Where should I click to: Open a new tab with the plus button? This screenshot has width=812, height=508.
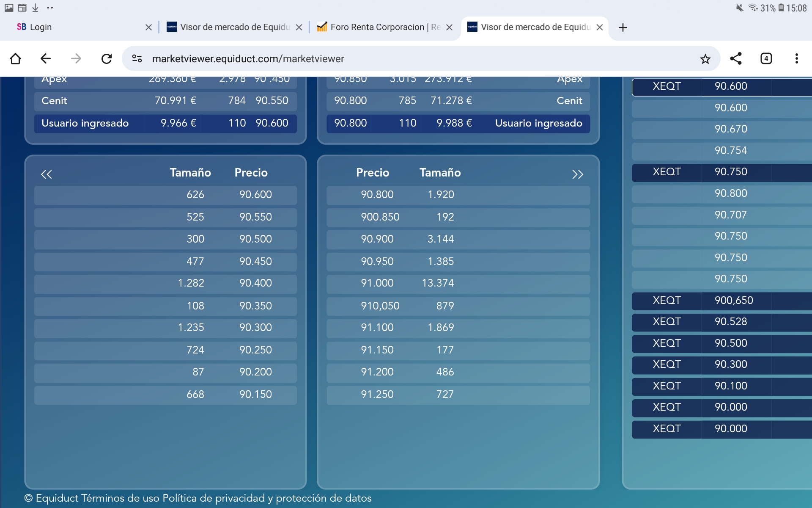[x=623, y=28]
